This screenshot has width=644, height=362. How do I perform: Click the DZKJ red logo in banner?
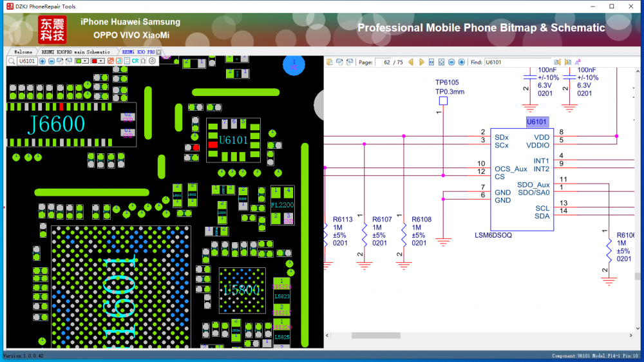click(52, 30)
